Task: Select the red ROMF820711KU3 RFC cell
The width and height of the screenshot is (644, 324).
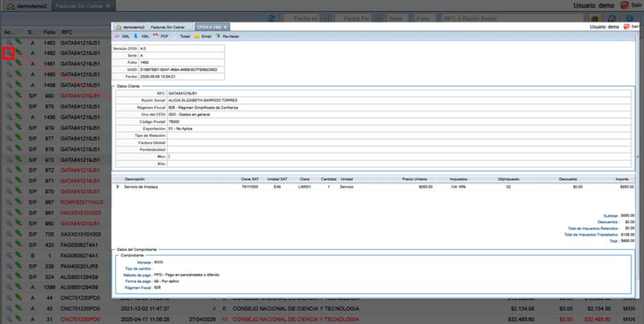Action: [82, 202]
